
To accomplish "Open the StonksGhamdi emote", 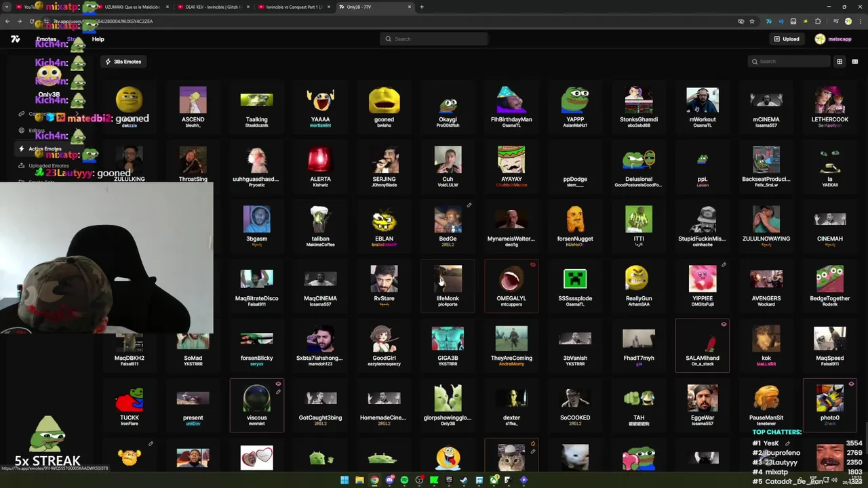I will [639, 107].
